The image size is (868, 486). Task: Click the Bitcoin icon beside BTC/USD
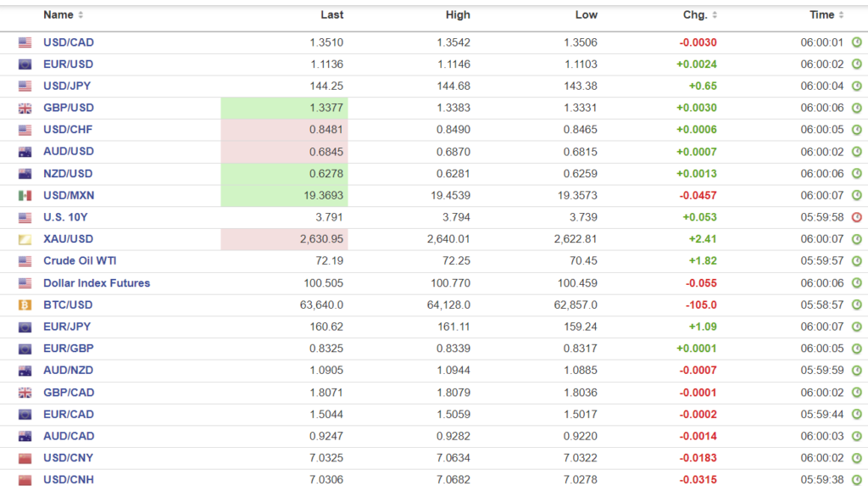(x=25, y=305)
